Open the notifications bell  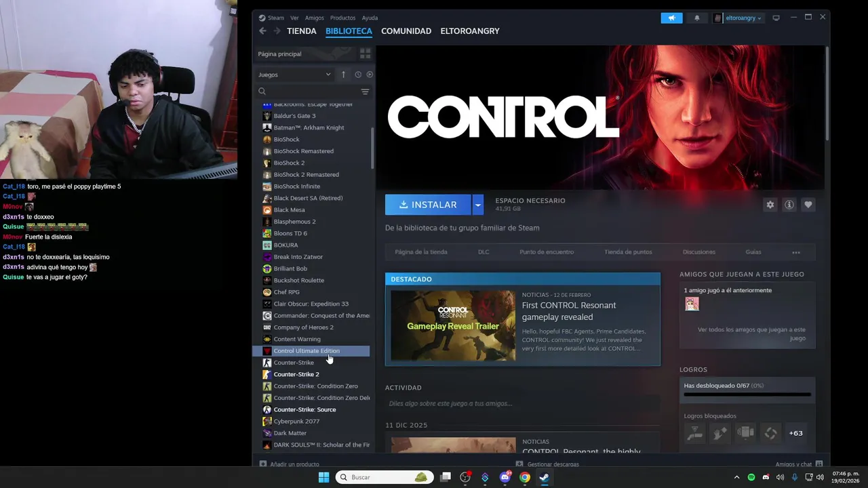(x=696, y=18)
